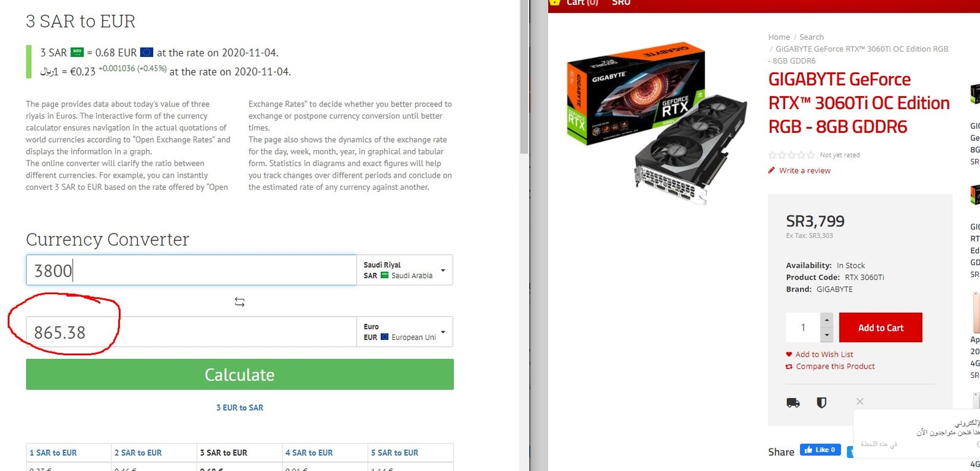Click the green Calculate button
The width and height of the screenshot is (980, 471).
coord(239,374)
